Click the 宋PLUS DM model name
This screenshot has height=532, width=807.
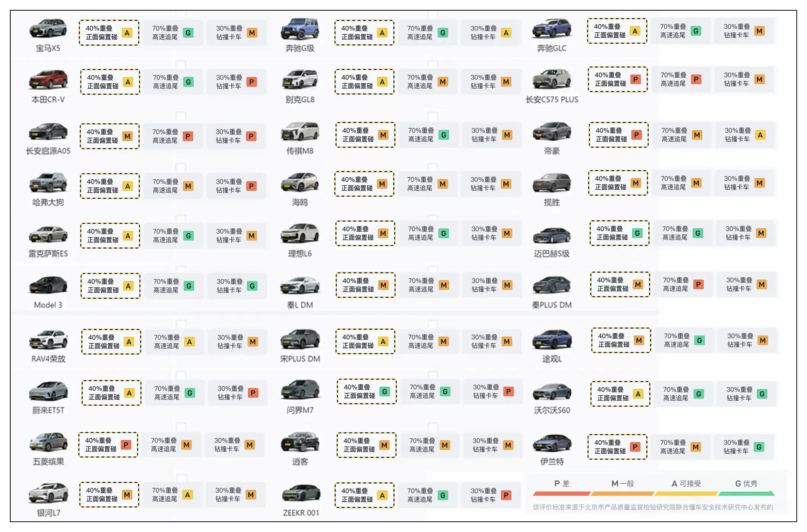click(300, 359)
